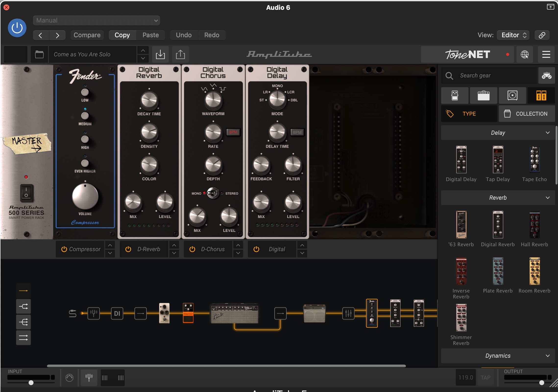Click the input chain start icon
This screenshot has width=558, height=392.
[x=73, y=313]
